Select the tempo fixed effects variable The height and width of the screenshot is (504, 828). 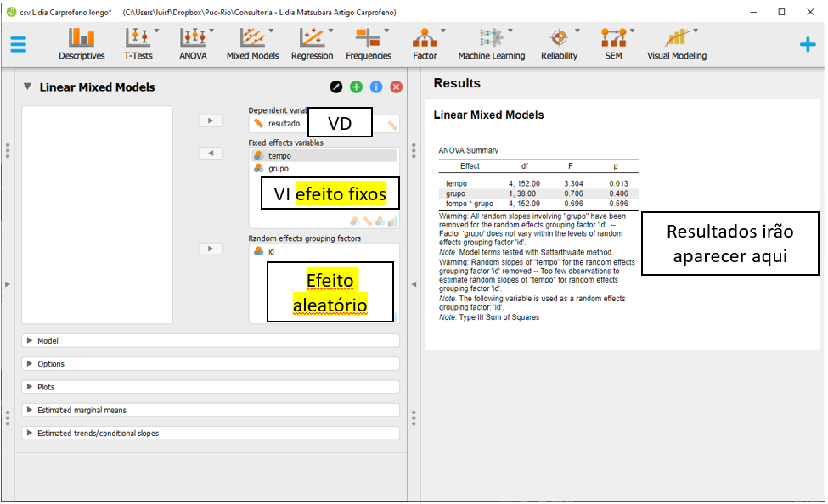coord(279,156)
